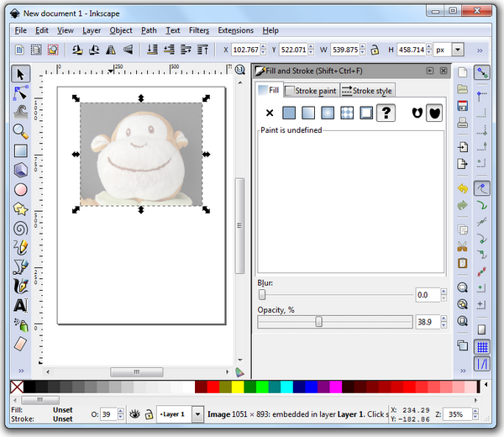
Task: Open the Extensions menu
Action: (x=235, y=30)
